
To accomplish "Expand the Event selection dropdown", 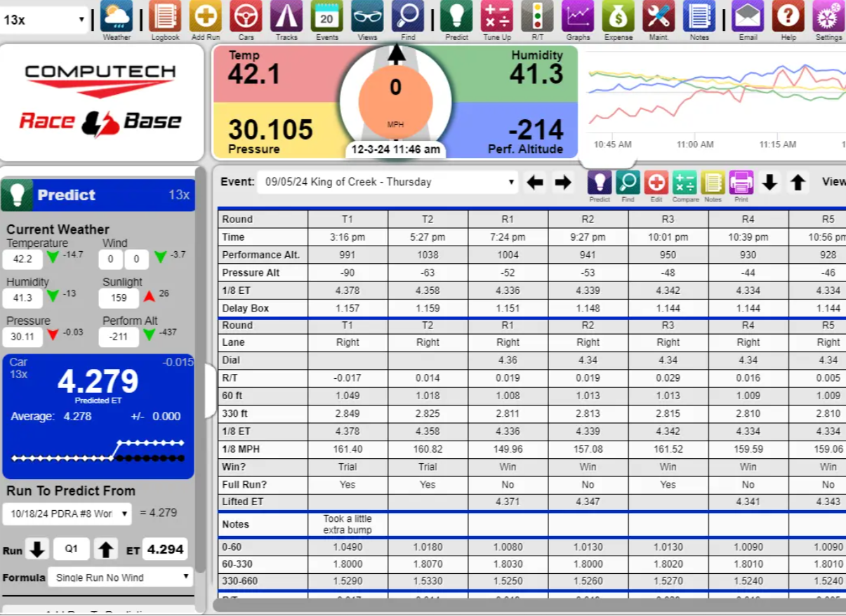I will pyautogui.click(x=388, y=182).
